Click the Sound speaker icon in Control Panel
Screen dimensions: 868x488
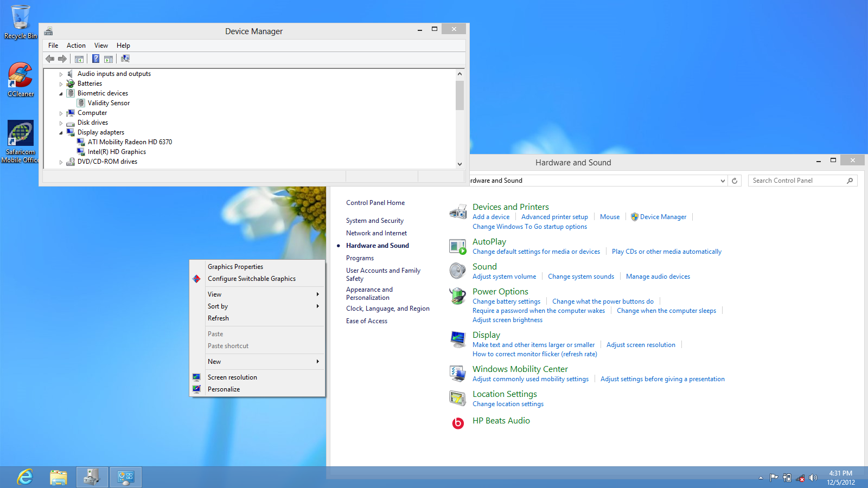coord(458,271)
